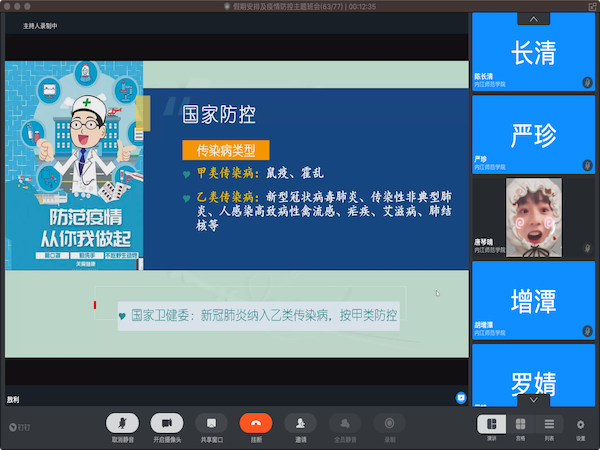Click muted mic icon on 唐琴晴 tile
This screenshot has width=600, height=450.
point(587,248)
